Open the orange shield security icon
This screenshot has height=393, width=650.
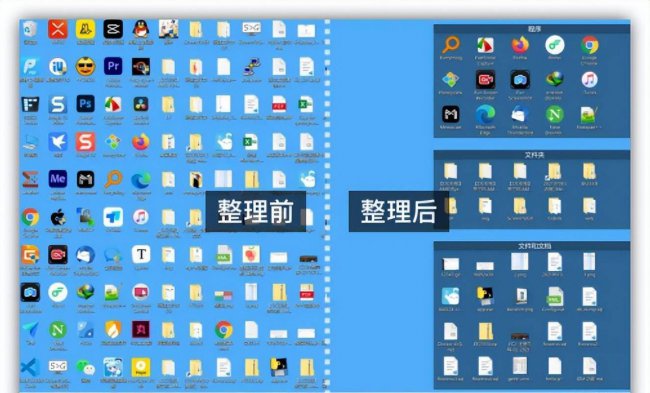tap(113, 330)
